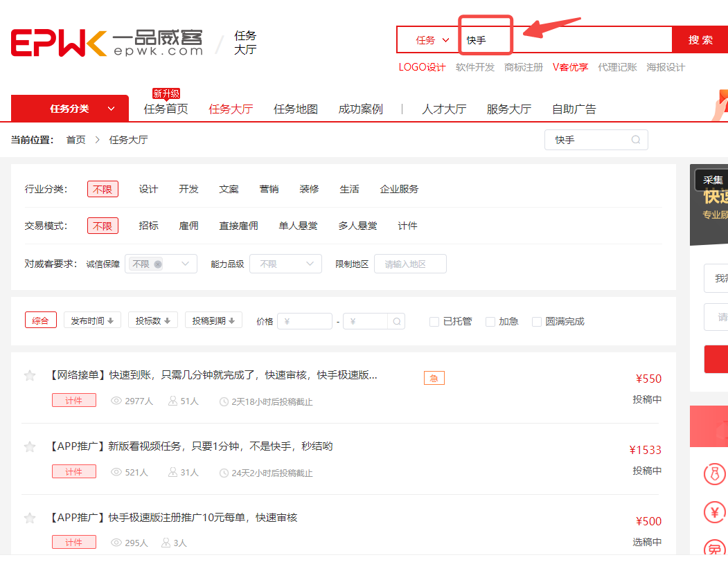The width and height of the screenshot is (728, 562).
Task: Sort by 投稿到期
Action: [213, 320]
